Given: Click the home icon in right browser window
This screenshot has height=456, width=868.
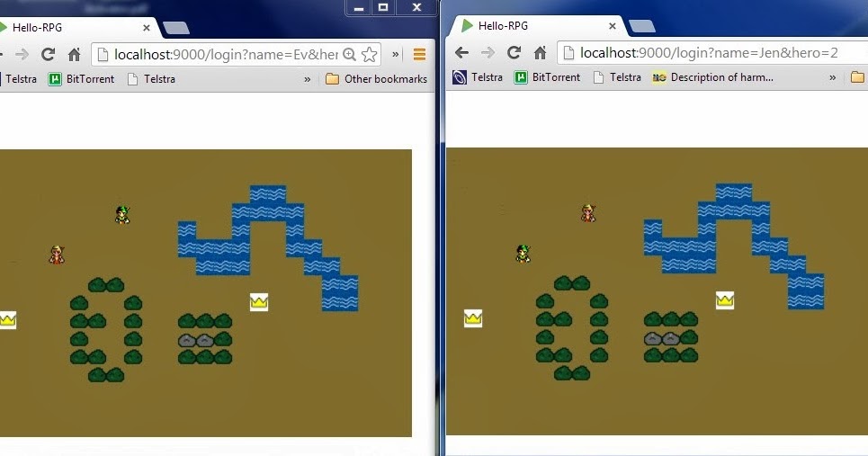Looking at the screenshot, I should coord(541,52).
